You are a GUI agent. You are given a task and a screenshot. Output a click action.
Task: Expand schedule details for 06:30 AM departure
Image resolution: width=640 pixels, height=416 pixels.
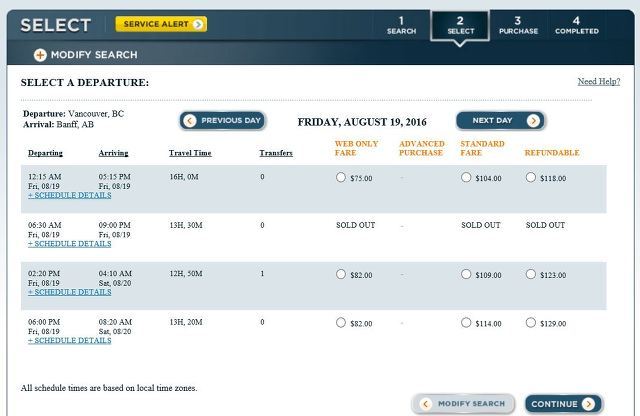[x=69, y=244]
